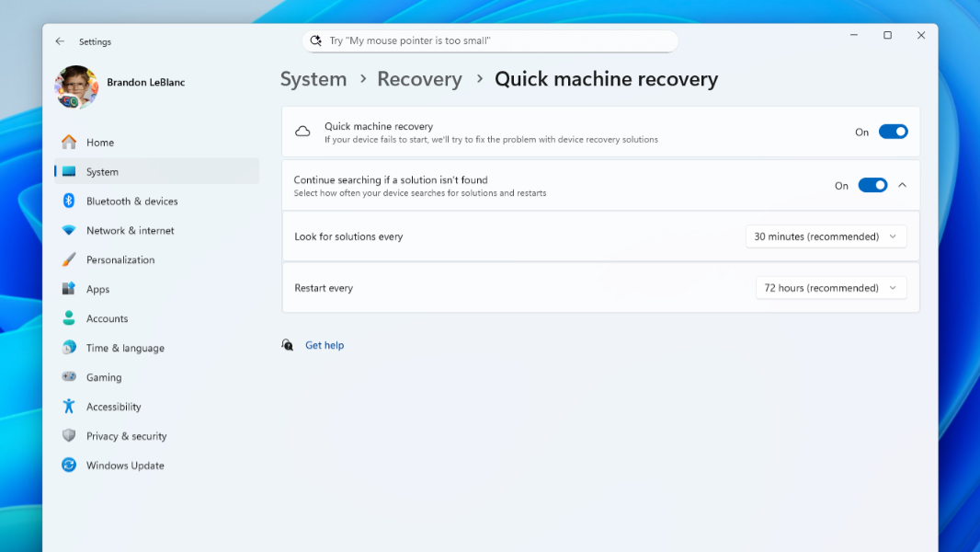The height and width of the screenshot is (552, 980).
Task: Open the Look for solutions every dropdown
Action: [826, 236]
